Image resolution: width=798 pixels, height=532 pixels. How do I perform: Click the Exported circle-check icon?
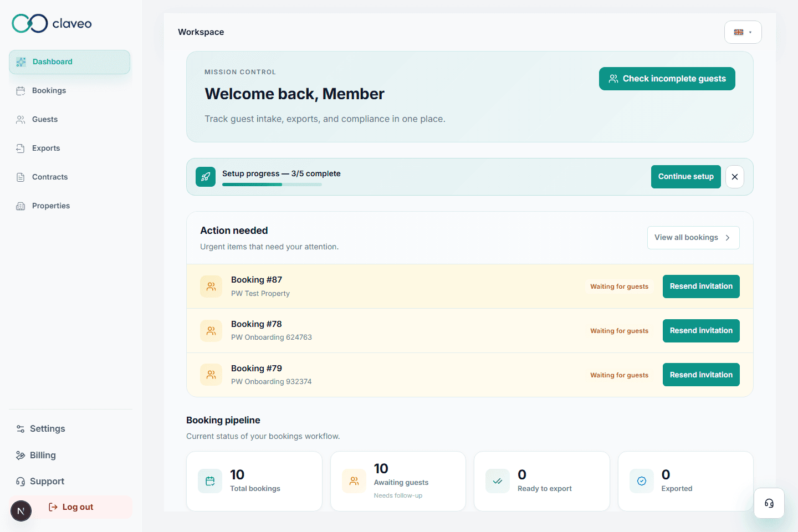pyautogui.click(x=642, y=481)
